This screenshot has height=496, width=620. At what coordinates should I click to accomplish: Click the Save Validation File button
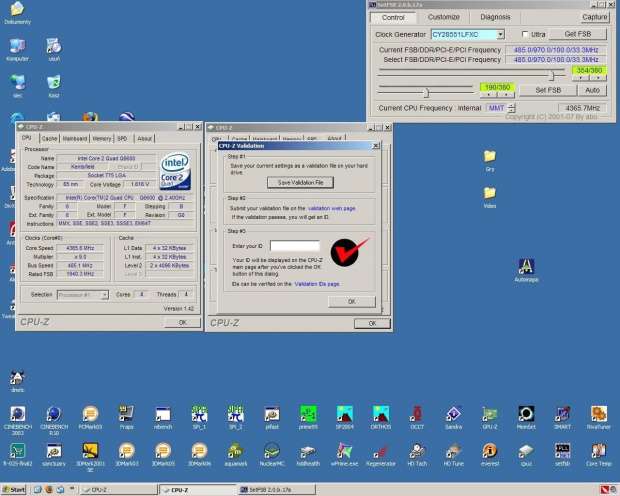300,182
